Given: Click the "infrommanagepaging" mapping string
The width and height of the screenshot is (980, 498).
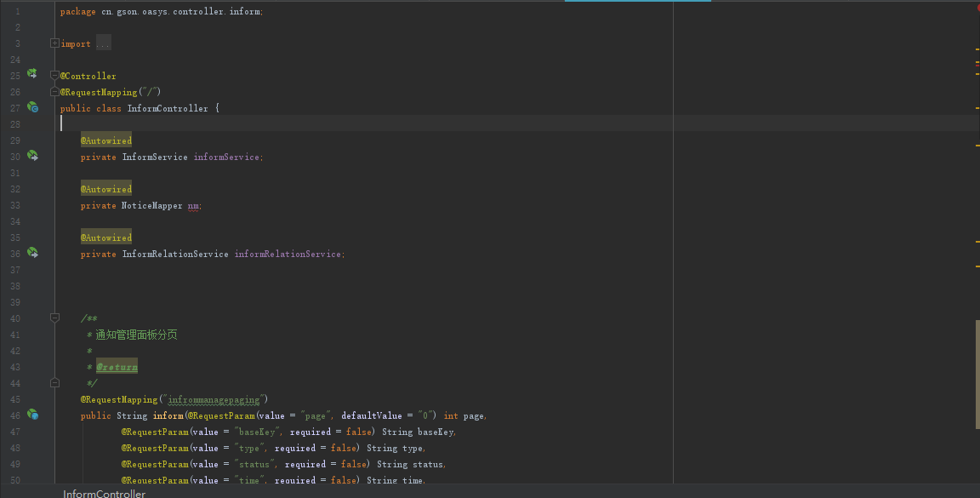Looking at the screenshot, I should coord(214,400).
